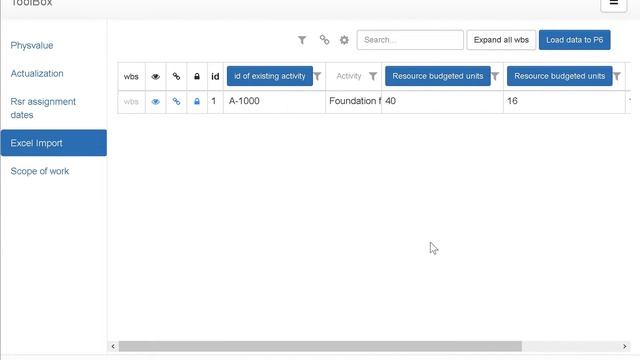Open the id of existing activity column selector
The width and height of the screenshot is (640, 360).
tap(270, 76)
